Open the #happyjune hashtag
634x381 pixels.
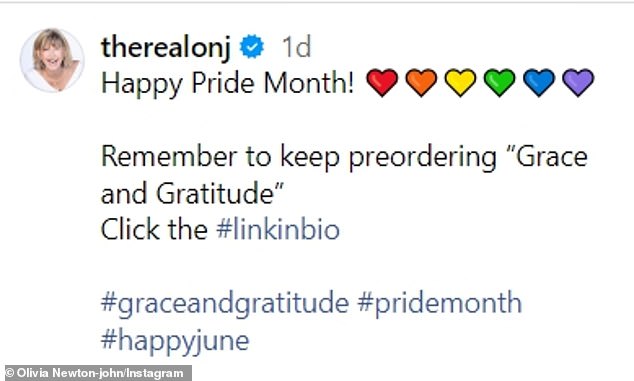[175, 341]
